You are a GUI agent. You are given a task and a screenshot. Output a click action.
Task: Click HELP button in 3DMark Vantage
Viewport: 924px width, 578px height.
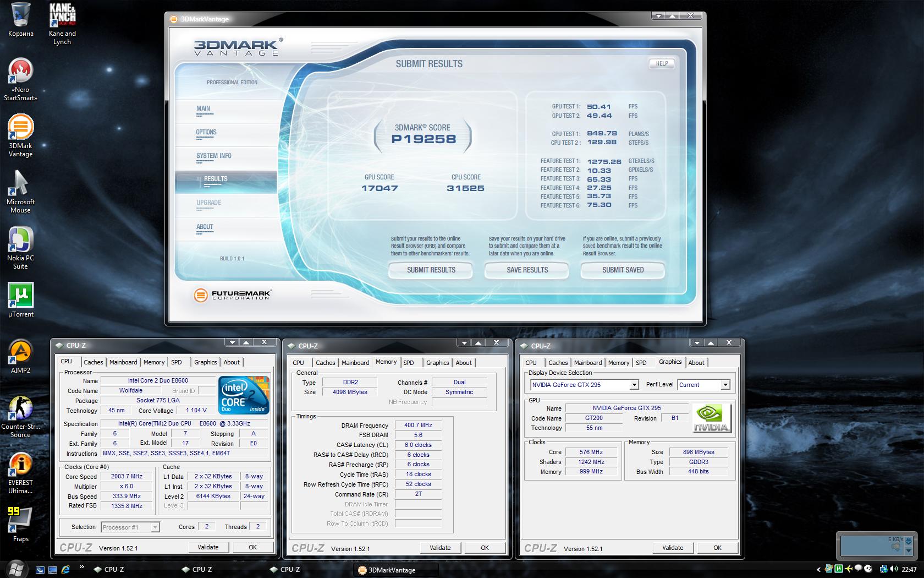pos(662,64)
